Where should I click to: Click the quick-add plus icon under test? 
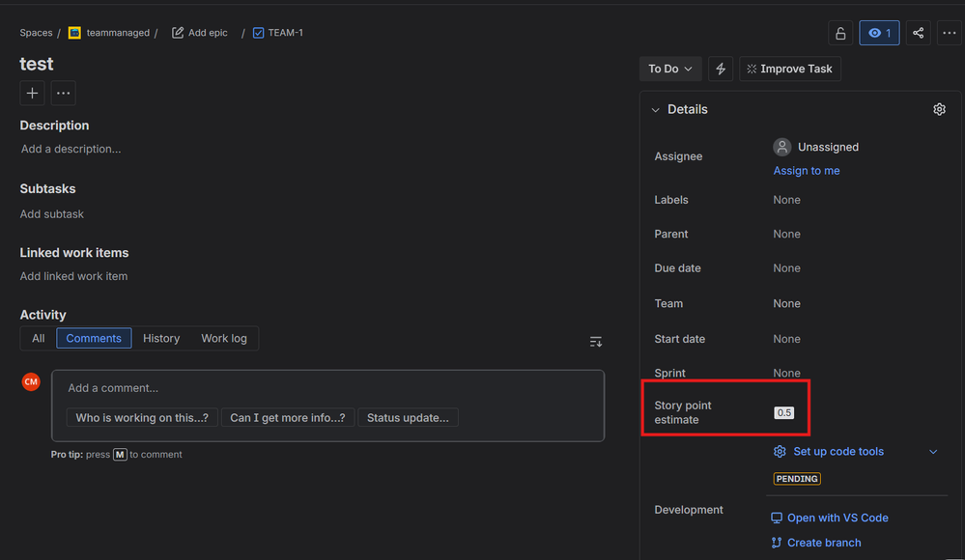(30, 93)
